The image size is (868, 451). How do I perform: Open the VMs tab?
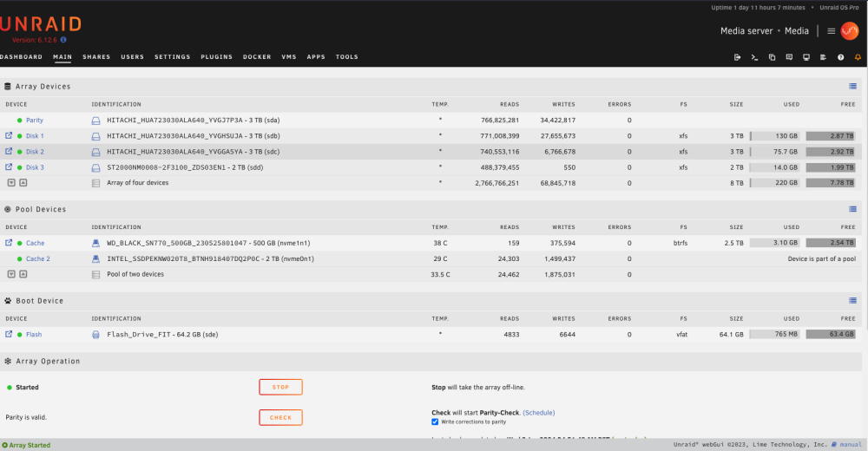pyautogui.click(x=289, y=57)
